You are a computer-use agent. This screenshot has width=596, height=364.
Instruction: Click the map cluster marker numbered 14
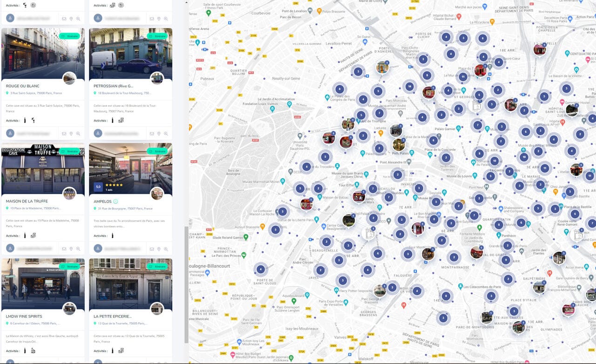tap(409, 86)
